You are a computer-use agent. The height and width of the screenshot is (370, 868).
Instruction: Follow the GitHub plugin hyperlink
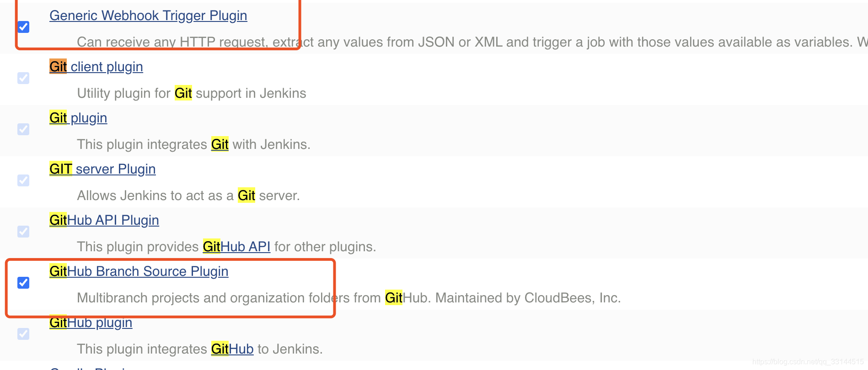(x=91, y=322)
